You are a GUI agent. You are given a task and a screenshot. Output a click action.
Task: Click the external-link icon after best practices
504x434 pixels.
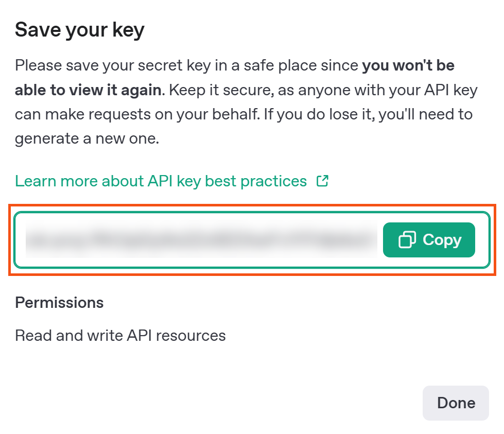322,181
